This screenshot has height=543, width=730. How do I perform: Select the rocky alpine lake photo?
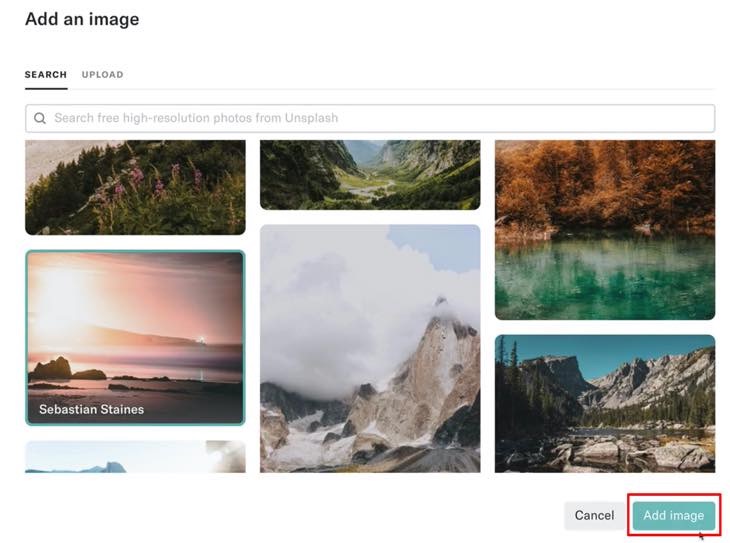click(x=605, y=403)
